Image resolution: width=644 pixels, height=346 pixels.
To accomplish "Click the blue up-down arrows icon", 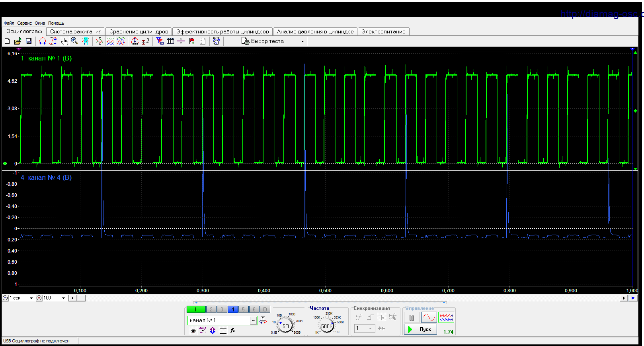I will [213, 330].
